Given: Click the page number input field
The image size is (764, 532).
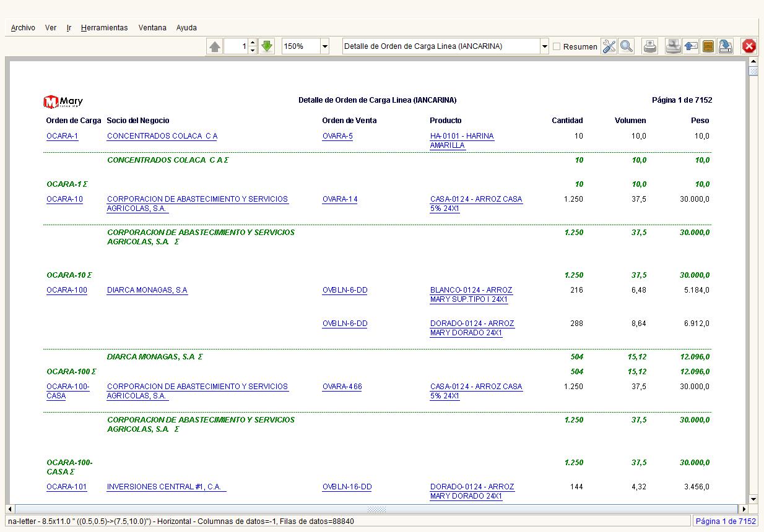Looking at the screenshot, I should (x=236, y=46).
